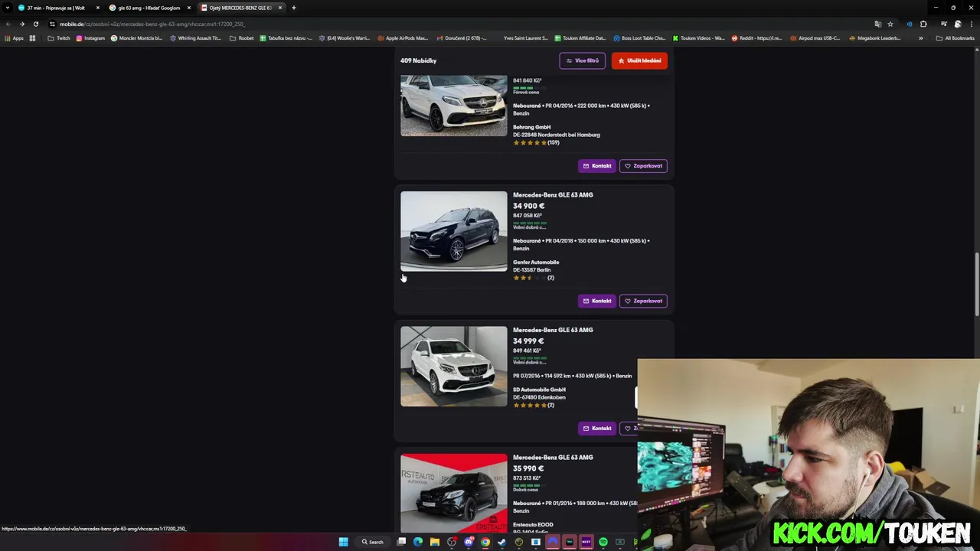Open the white GLE photo from SD Automobile
Viewport: 980px width, 551px height.
453,367
